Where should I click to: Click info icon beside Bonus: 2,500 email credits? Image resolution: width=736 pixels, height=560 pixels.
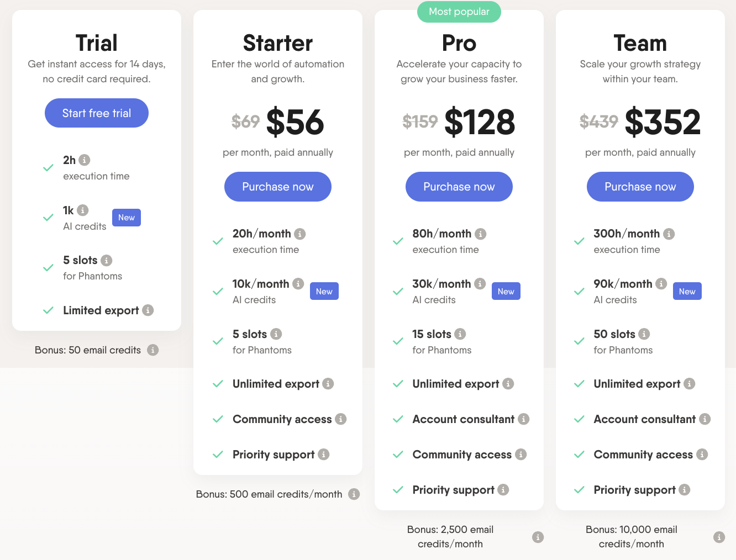pyautogui.click(x=538, y=537)
